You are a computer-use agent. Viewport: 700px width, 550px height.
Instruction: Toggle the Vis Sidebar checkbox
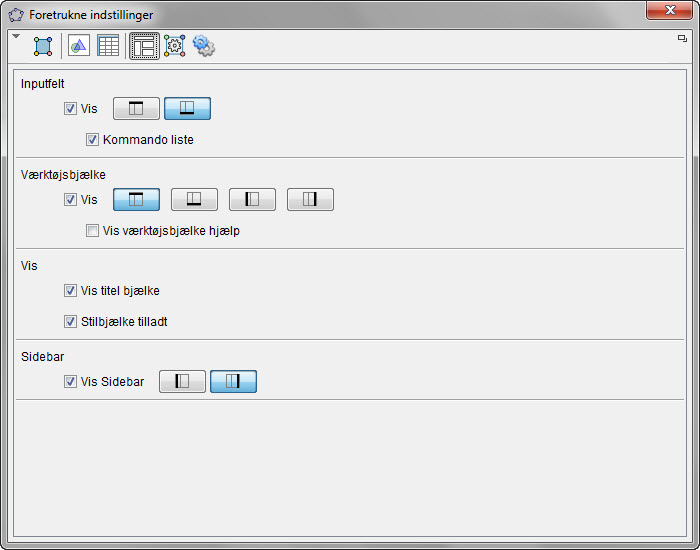[71, 382]
